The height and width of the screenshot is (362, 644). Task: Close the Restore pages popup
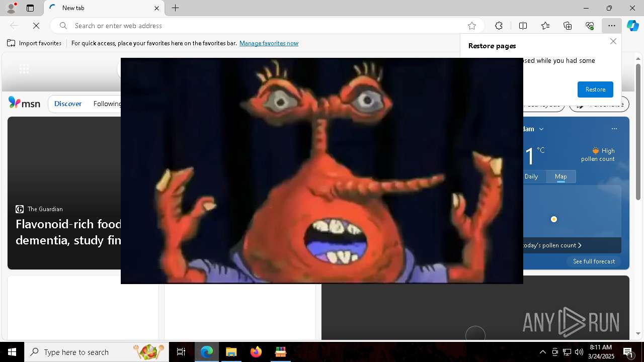[x=613, y=41]
